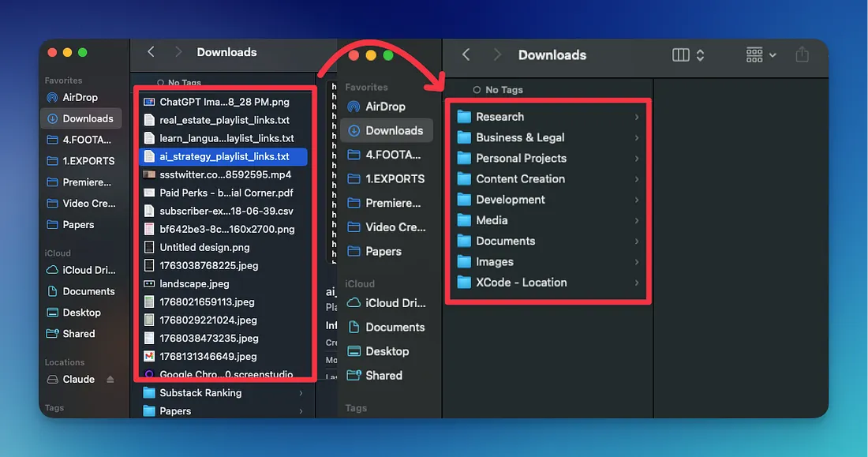This screenshot has height=457, width=868.
Task: Open the group-by grid dropdown in the toolbar
Action: [761, 54]
